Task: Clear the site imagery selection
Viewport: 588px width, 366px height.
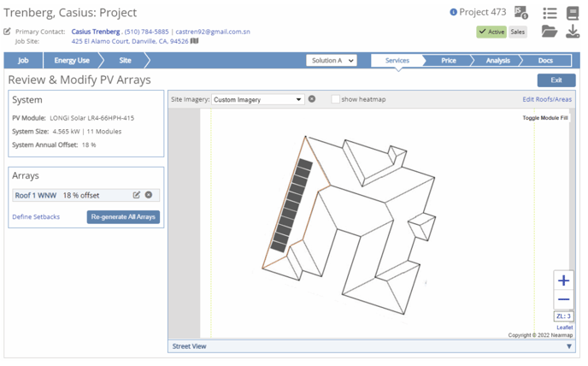Action: coord(312,99)
